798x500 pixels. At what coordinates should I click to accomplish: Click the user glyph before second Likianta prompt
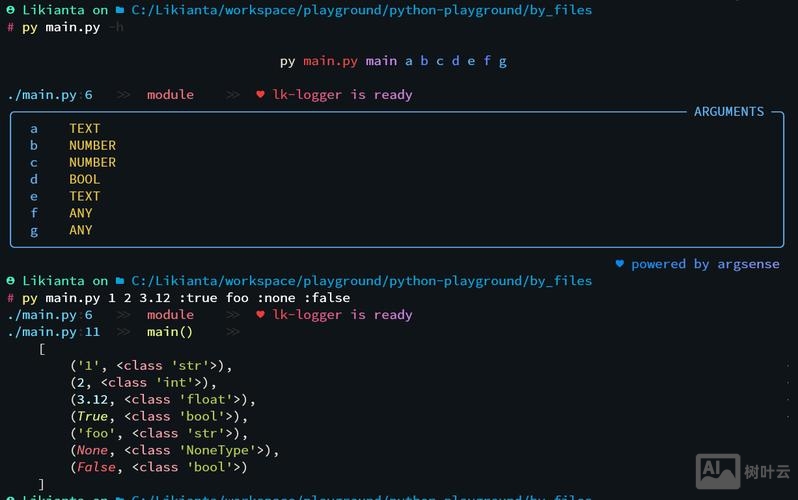[11, 281]
